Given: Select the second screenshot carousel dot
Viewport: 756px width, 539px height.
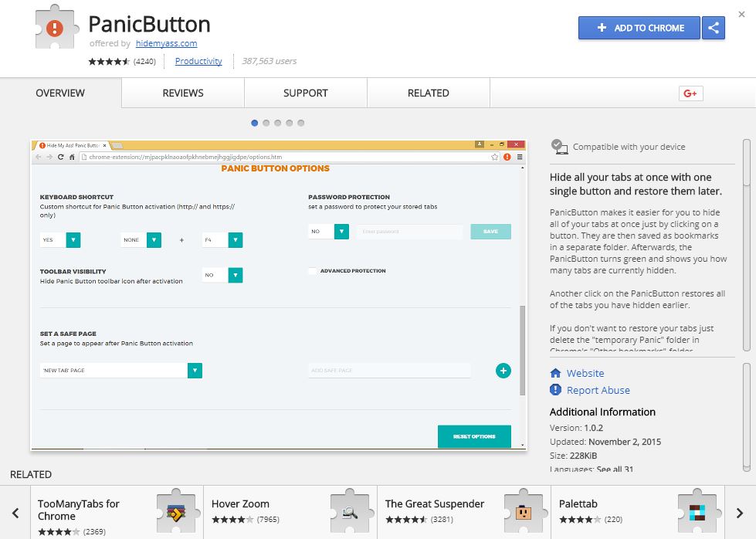Looking at the screenshot, I should (x=266, y=123).
